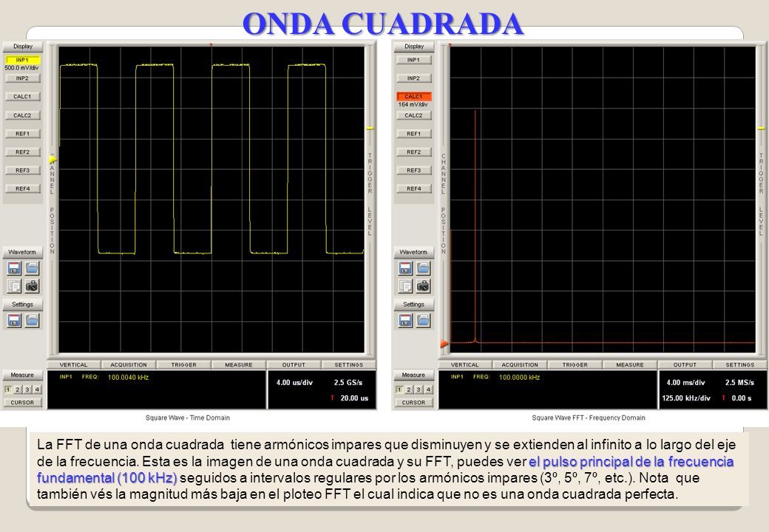This screenshot has width=769, height=532.
Task: Save settings floppy icon in right FFT oscilloscope
Action: pyautogui.click(x=405, y=321)
